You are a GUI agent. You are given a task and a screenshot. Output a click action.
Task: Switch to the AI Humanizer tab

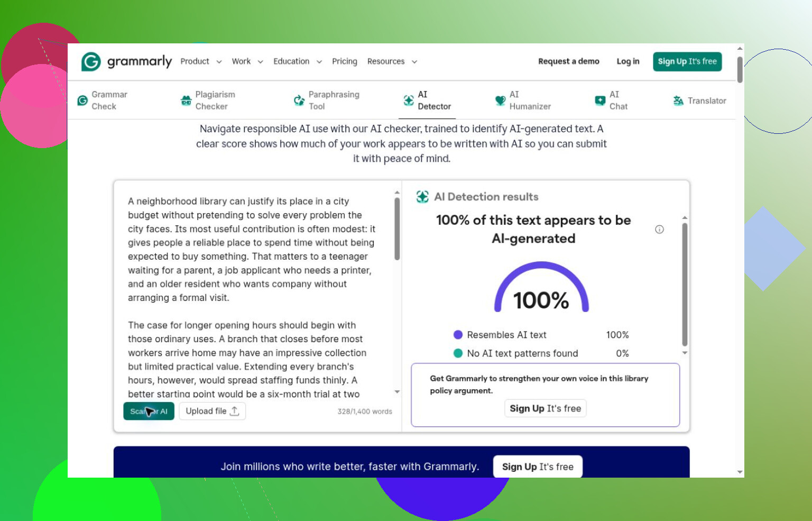[x=523, y=100]
